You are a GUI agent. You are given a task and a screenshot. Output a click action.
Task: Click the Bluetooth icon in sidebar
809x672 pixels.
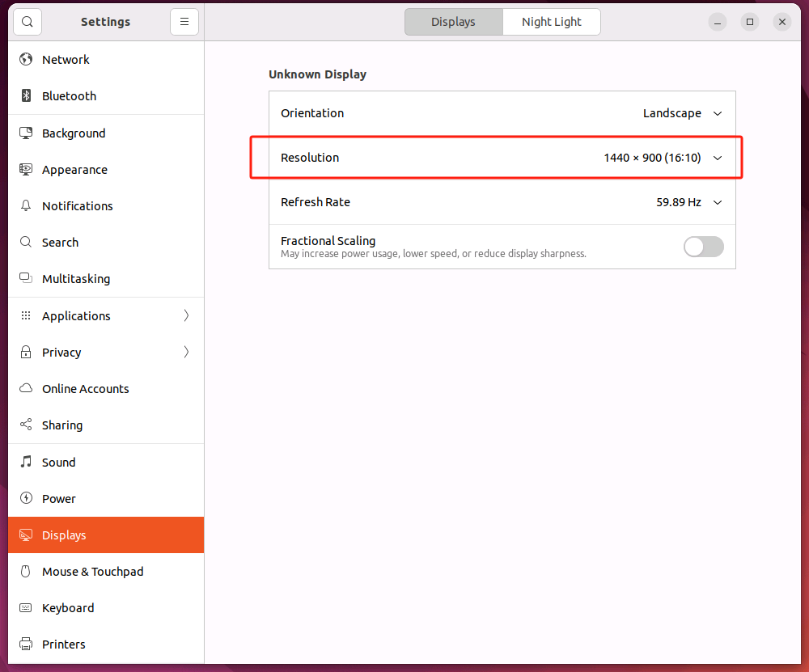(26, 95)
